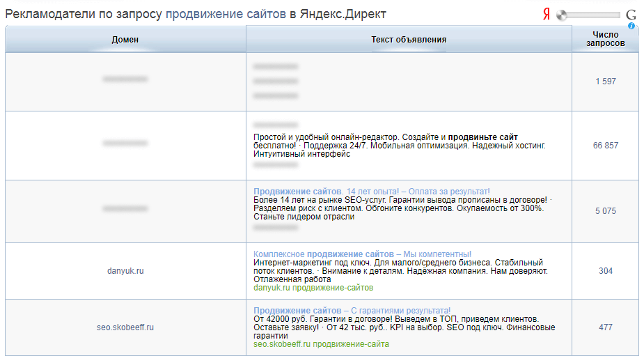Click the 5 075 requests count
Screen dimensions: 644x356
pos(605,211)
